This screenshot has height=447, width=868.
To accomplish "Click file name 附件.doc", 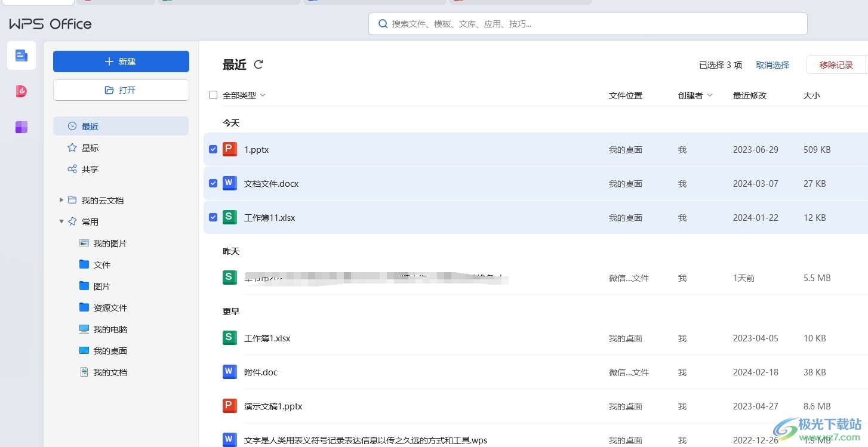I will coord(261,372).
